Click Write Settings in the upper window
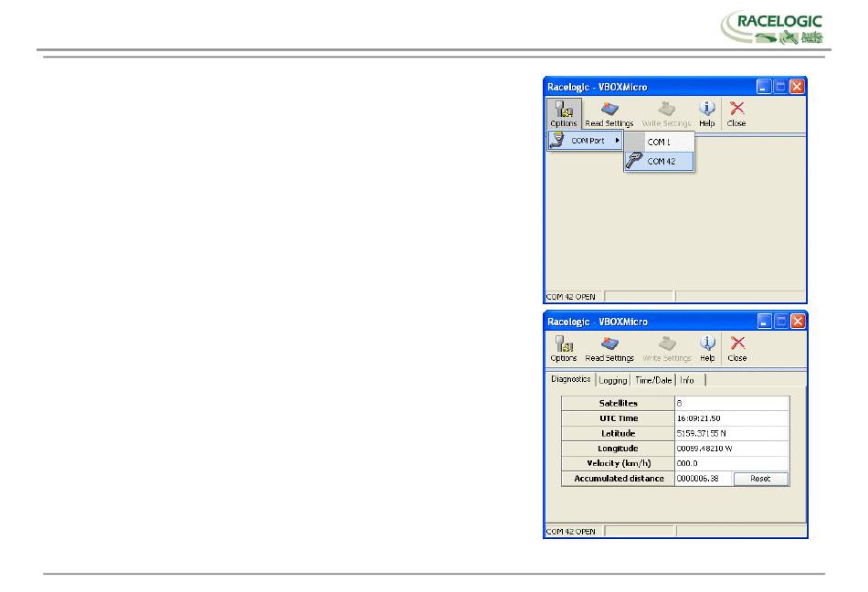 (x=666, y=114)
